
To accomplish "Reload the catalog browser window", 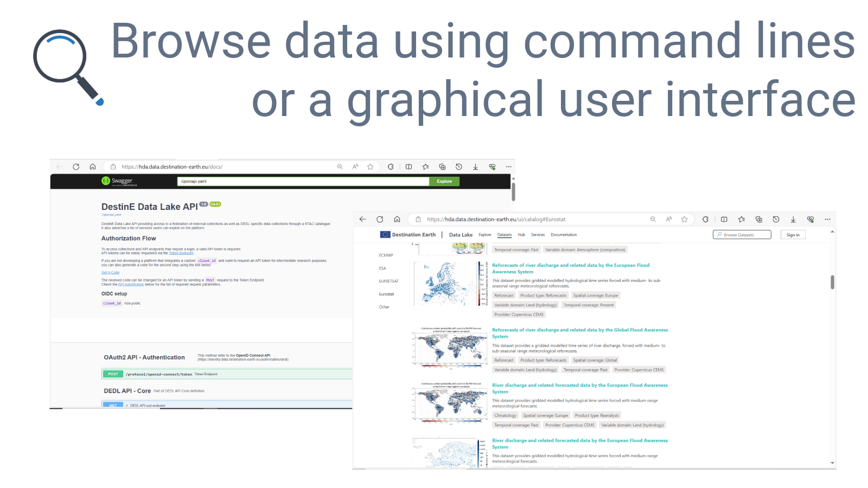I will (380, 220).
